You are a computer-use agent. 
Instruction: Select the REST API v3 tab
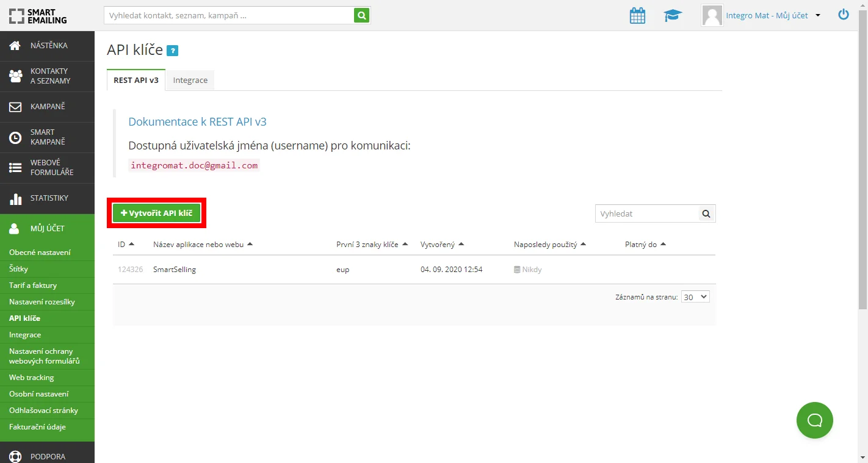click(x=136, y=80)
